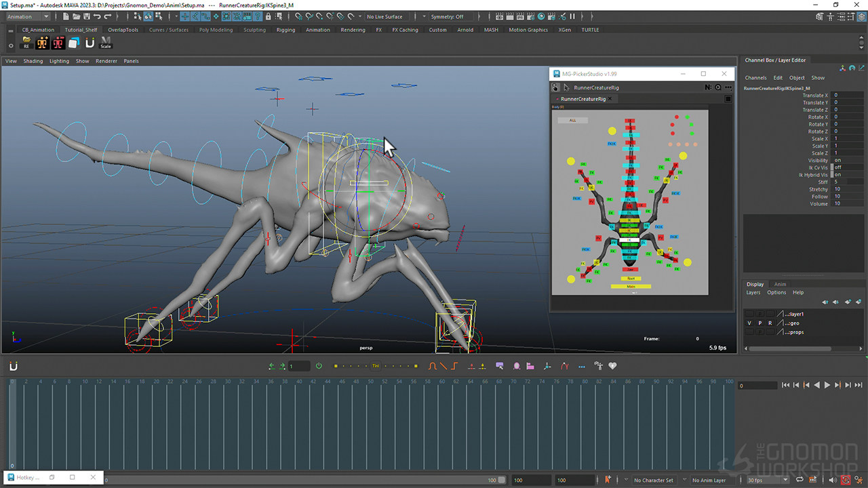Image resolution: width=868 pixels, height=488 pixels.
Task: Enable the snap to grid magnet icon
Action: [x=299, y=16]
